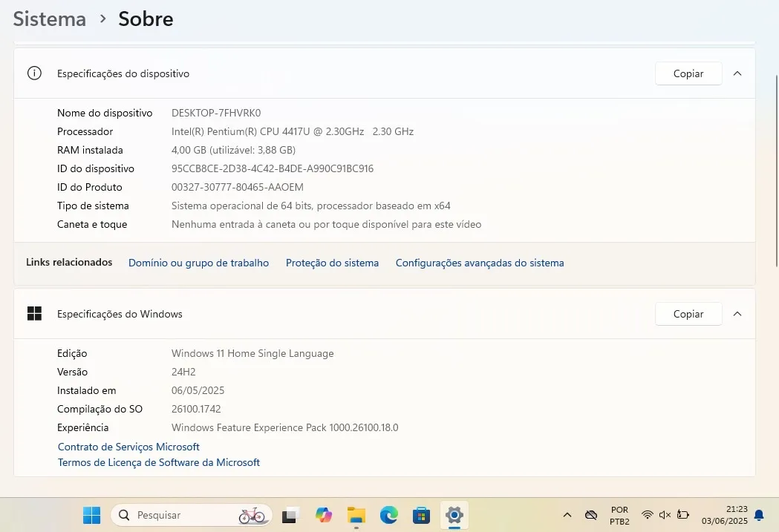Click the muted speaker tray icon
The height and width of the screenshot is (532, 779).
tap(665, 515)
